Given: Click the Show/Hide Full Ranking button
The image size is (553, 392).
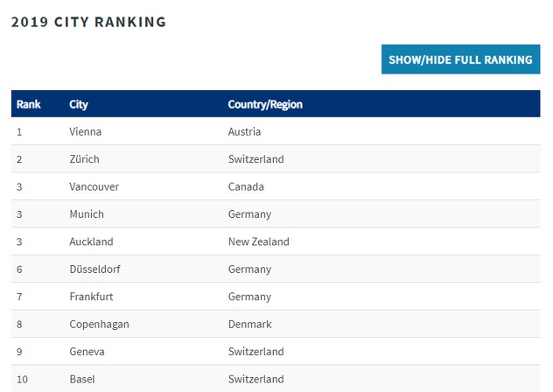Looking at the screenshot, I should click(x=460, y=59).
